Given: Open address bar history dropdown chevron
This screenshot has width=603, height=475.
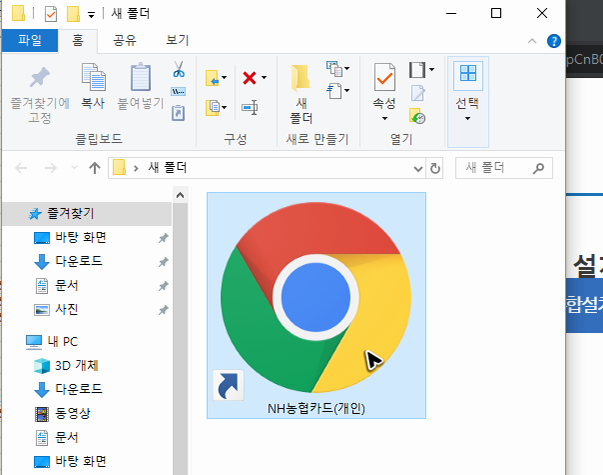Looking at the screenshot, I should pyautogui.click(x=418, y=168).
